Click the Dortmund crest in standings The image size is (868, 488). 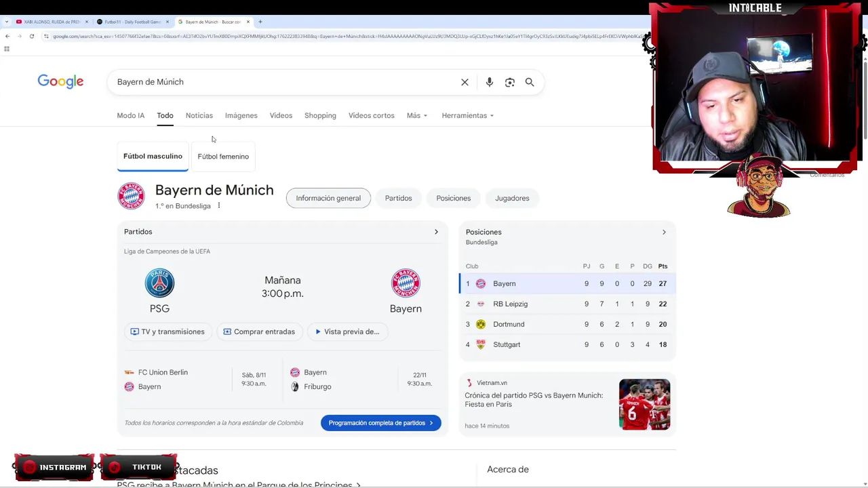point(481,324)
